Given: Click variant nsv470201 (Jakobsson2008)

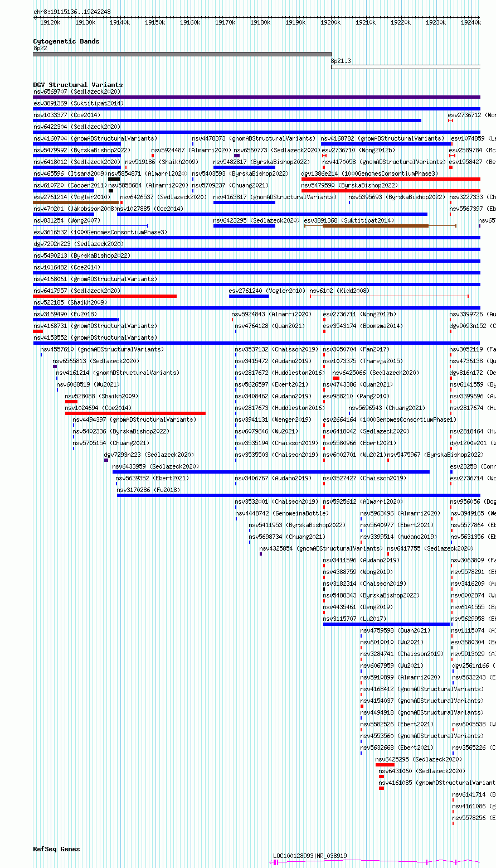Looking at the screenshot, I should 75,209.
